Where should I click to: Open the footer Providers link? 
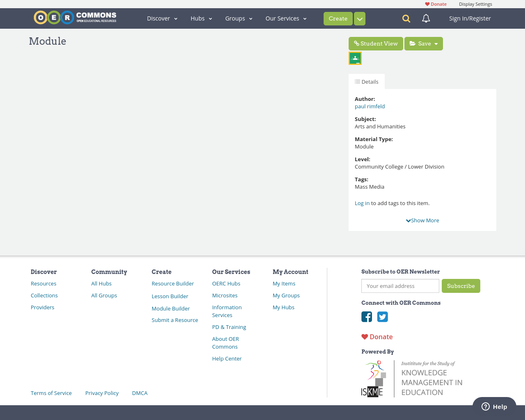[x=42, y=307]
